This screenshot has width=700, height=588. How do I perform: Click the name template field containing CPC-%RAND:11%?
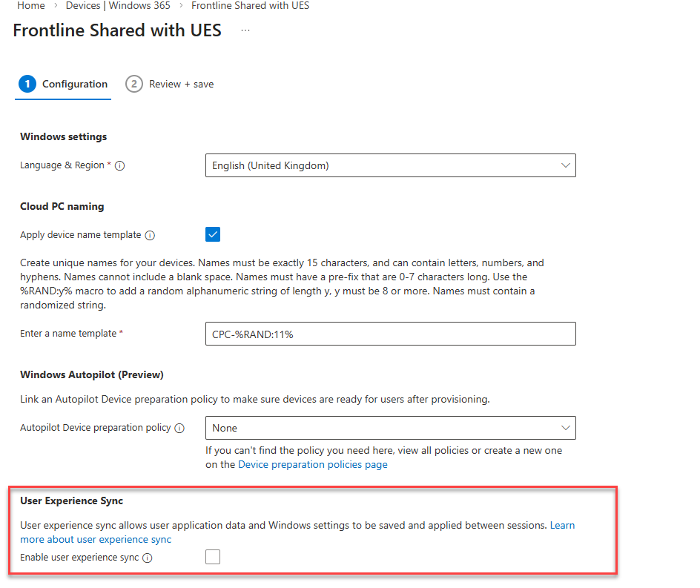coord(389,334)
